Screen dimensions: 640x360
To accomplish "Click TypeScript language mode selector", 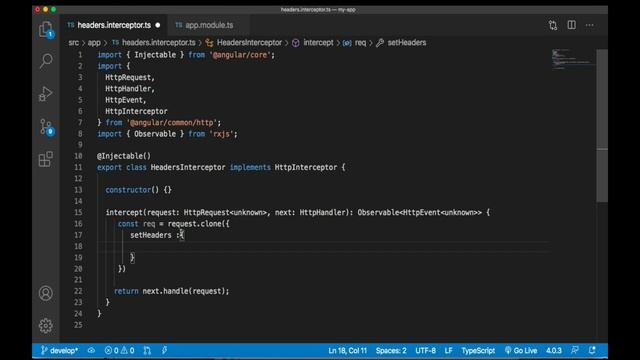I will [478, 351].
